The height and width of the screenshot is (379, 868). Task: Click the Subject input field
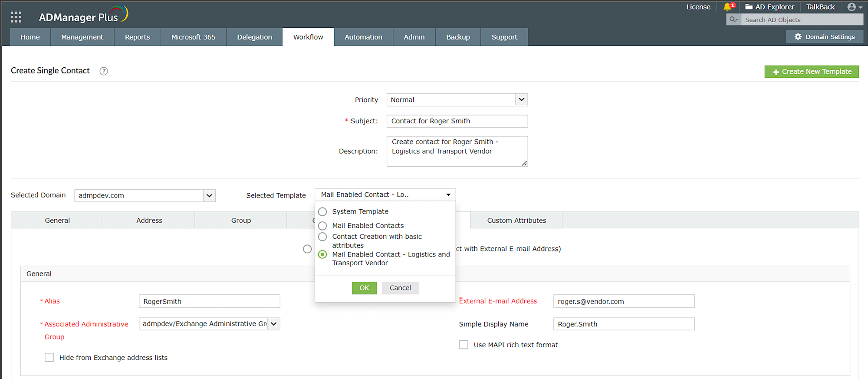click(457, 121)
